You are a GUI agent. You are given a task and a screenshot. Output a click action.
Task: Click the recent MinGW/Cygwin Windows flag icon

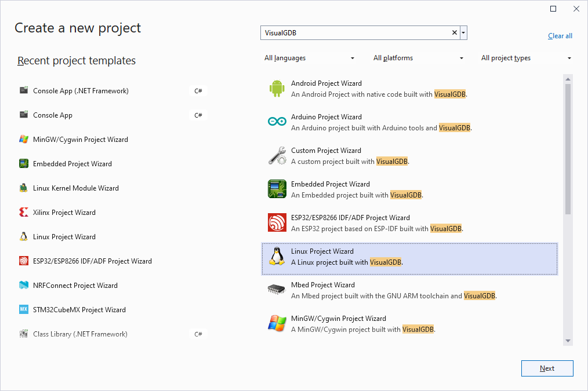coord(24,139)
